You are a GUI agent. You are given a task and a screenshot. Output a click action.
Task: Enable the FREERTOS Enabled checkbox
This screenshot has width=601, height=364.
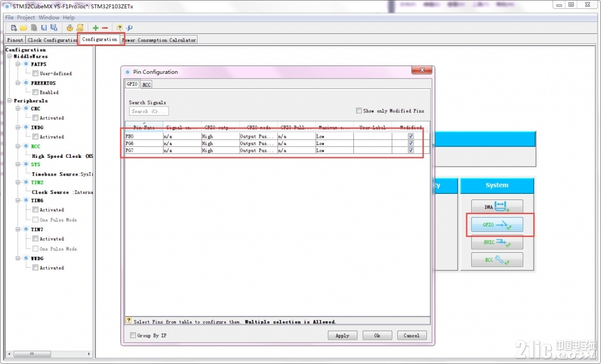35,92
